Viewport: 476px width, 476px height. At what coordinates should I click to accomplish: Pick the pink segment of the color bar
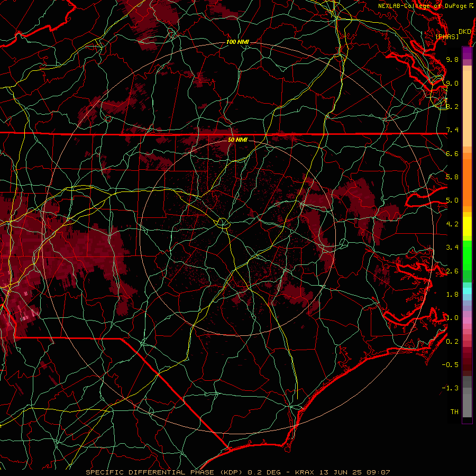[x=467, y=321]
